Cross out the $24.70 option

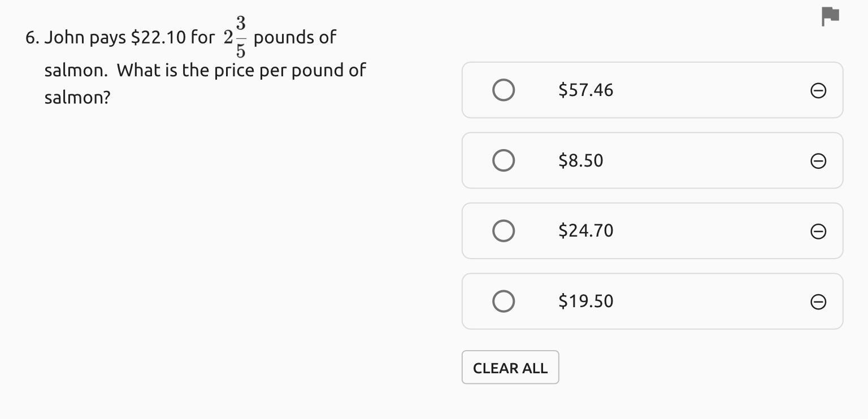[x=818, y=231]
